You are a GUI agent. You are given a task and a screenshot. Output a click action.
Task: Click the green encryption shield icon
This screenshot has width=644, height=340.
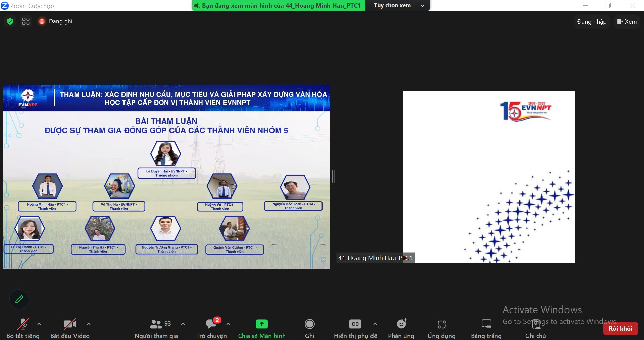[10, 21]
